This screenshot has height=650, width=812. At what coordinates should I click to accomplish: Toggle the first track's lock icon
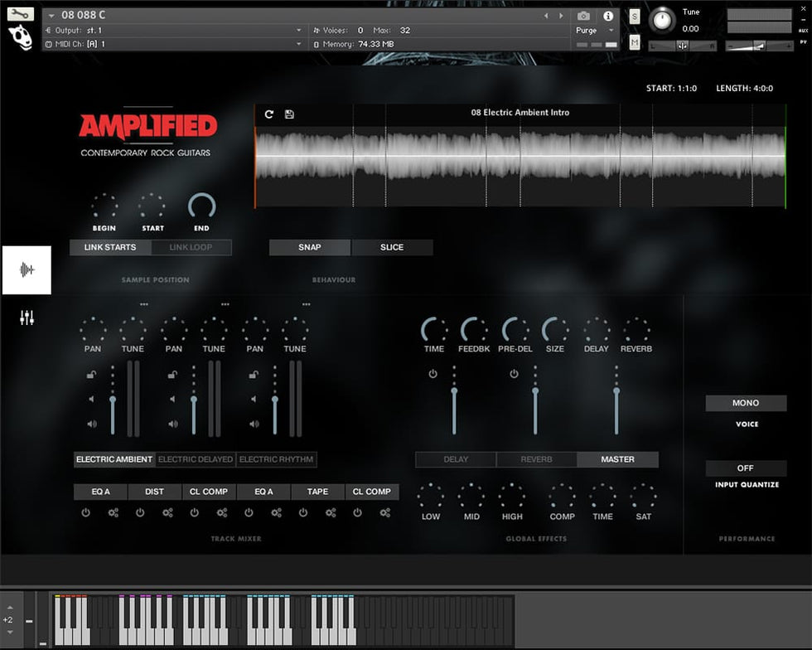pyautogui.click(x=91, y=376)
